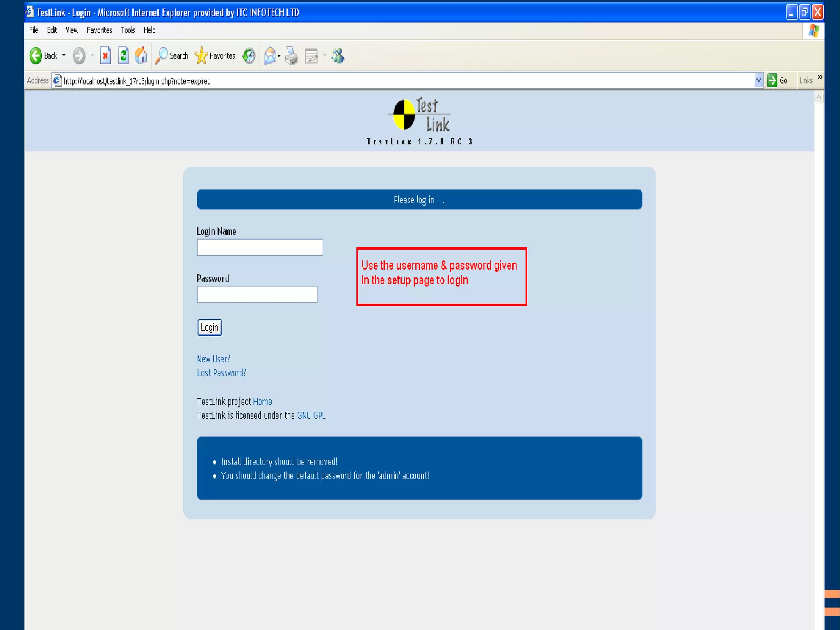Click the Login Name input field

260,247
